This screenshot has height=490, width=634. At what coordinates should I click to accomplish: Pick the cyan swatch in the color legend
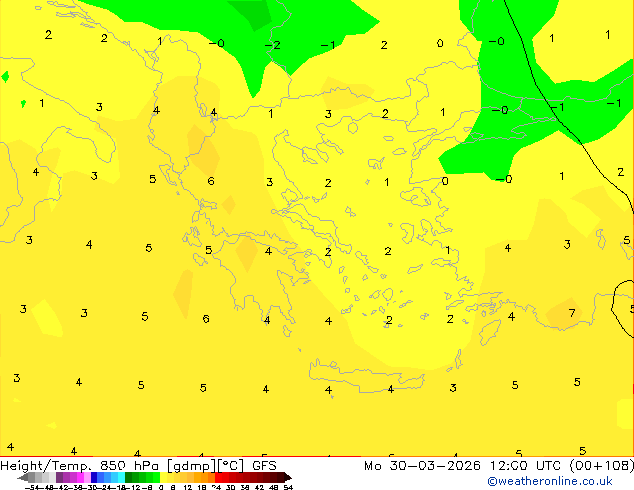[x=122, y=478]
